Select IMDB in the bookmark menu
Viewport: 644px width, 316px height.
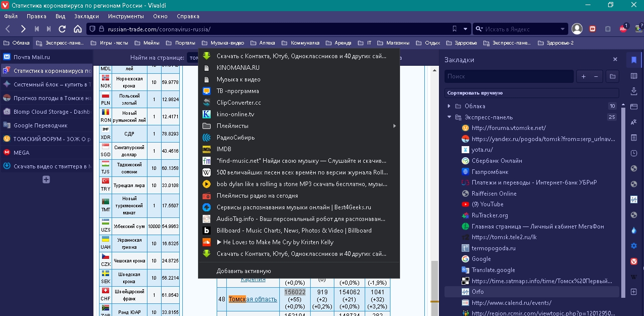(299, 149)
